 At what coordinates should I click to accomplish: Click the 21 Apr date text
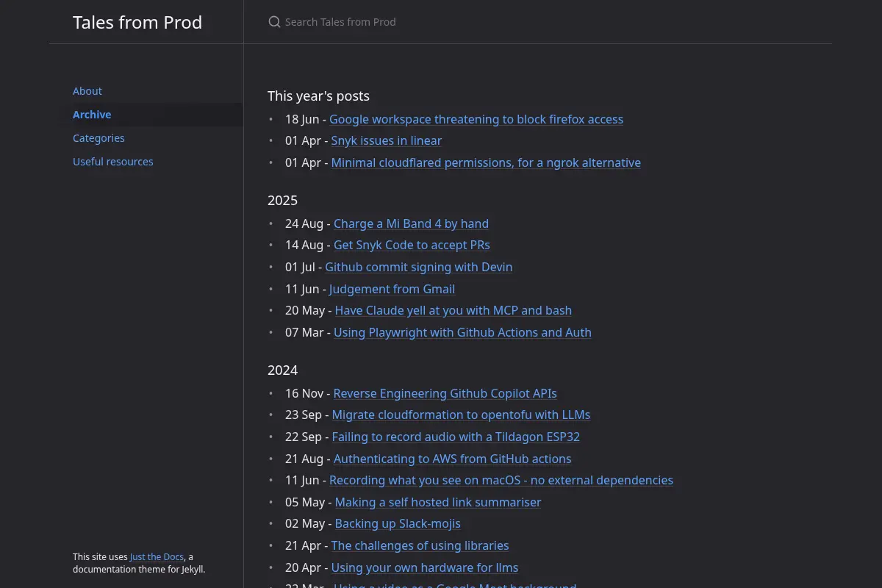[303, 545]
